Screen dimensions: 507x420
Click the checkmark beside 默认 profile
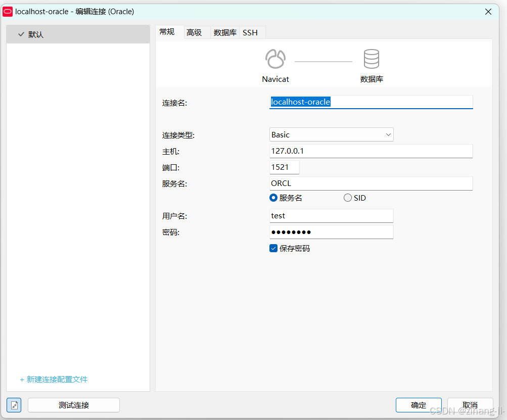pos(21,34)
